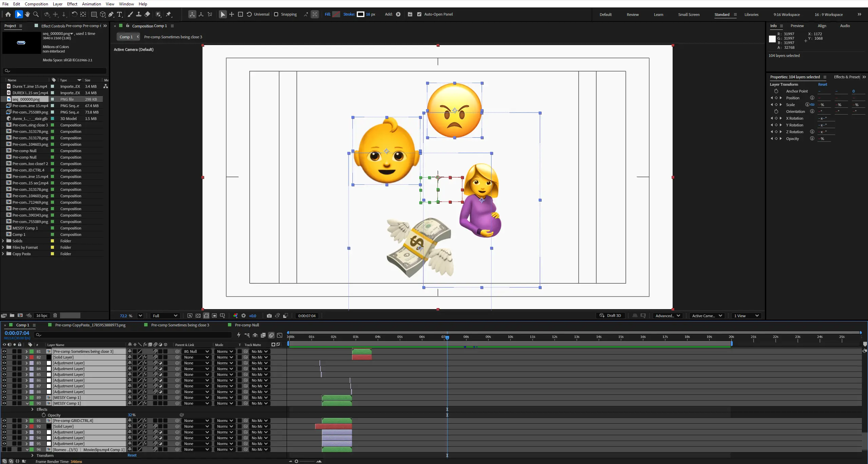Open the Stroke color swatch
Viewport: 868px width, 464px height.
(x=361, y=14)
